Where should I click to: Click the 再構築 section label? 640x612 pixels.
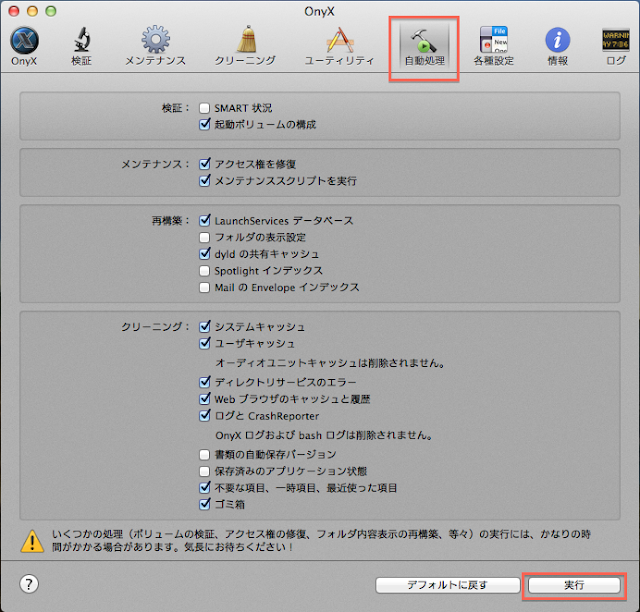click(171, 221)
